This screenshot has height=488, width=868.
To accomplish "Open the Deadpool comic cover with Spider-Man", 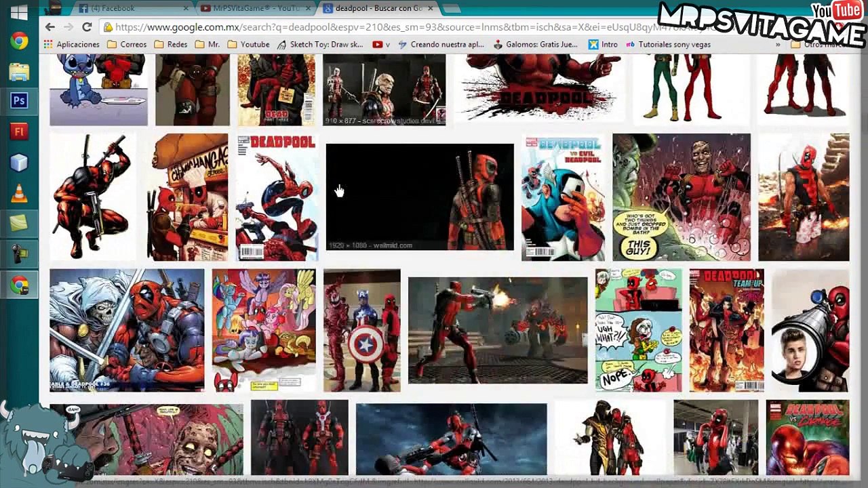I will click(x=277, y=197).
